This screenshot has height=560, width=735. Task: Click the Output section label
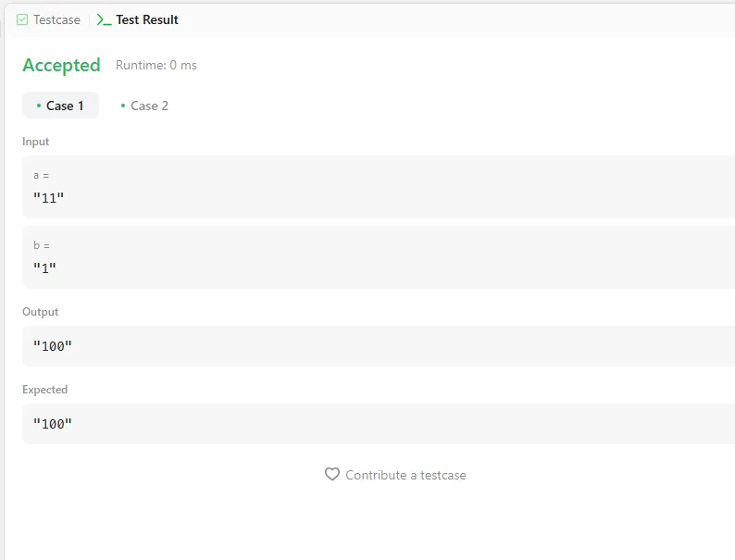pos(40,312)
